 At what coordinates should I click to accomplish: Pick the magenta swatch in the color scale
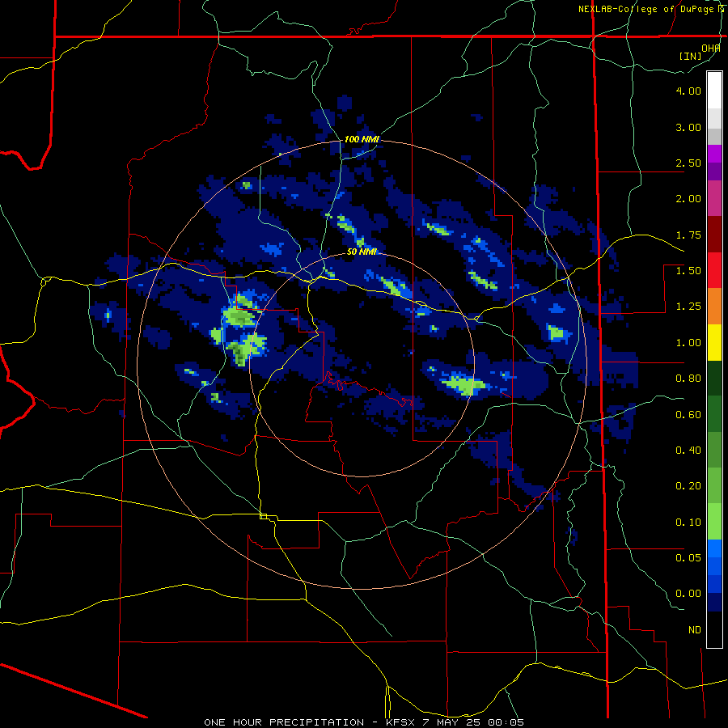[x=714, y=154]
